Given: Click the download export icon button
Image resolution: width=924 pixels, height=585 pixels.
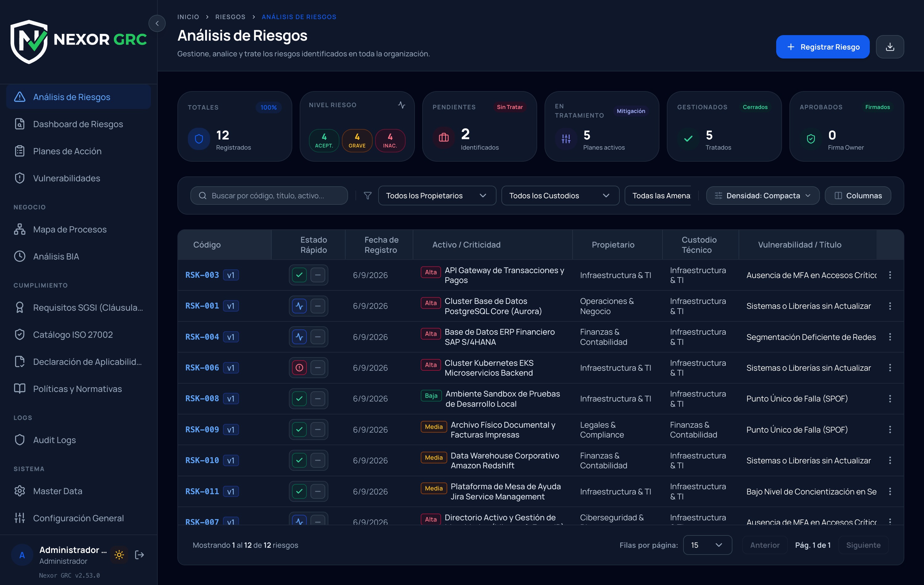Looking at the screenshot, I should coord(890,47).
